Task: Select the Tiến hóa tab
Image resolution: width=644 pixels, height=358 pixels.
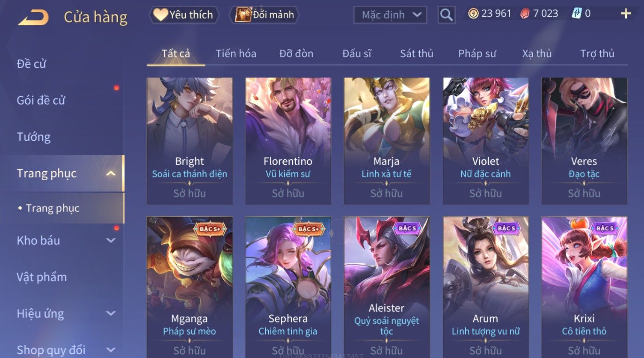Action: [236, 54]
